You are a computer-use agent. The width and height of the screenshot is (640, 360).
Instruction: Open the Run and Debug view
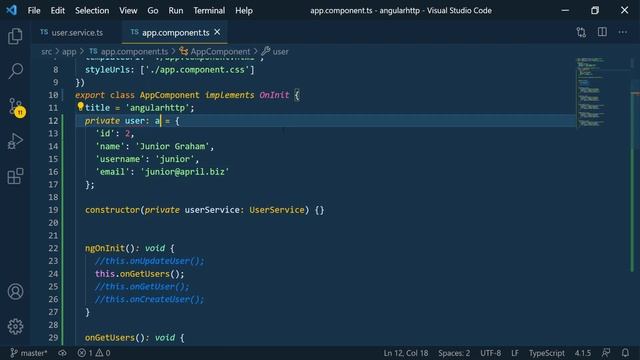click(x=15, y=141)
